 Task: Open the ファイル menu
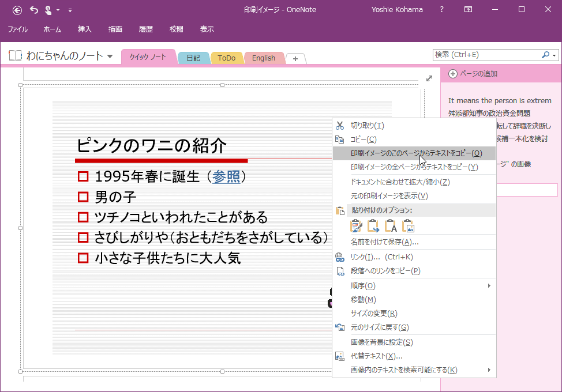(17, 29)
